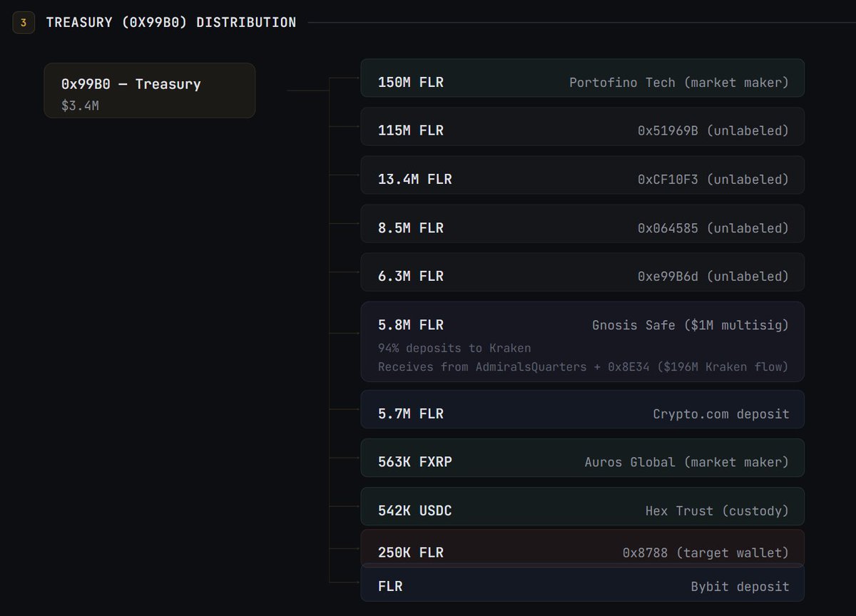This screenshot has width=856, height=616.
Task: Click '0xCF10F3 (unlabeled)' address
Action: (x=713, y=180)
